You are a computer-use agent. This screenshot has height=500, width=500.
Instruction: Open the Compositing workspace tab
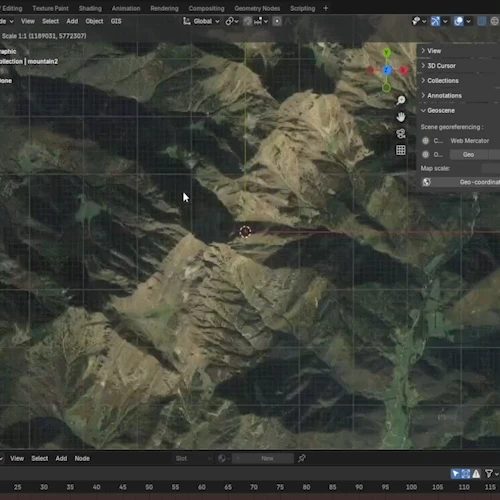click(x=206, y=8)
